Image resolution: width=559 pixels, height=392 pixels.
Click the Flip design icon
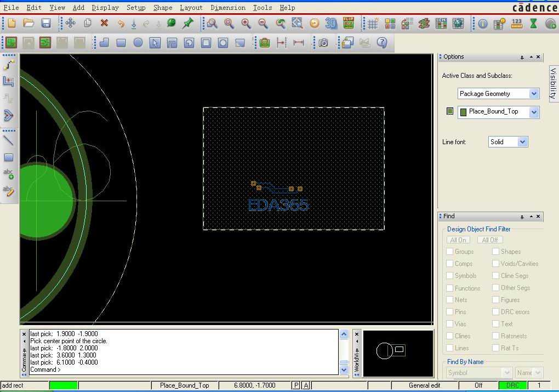[349, 23]
